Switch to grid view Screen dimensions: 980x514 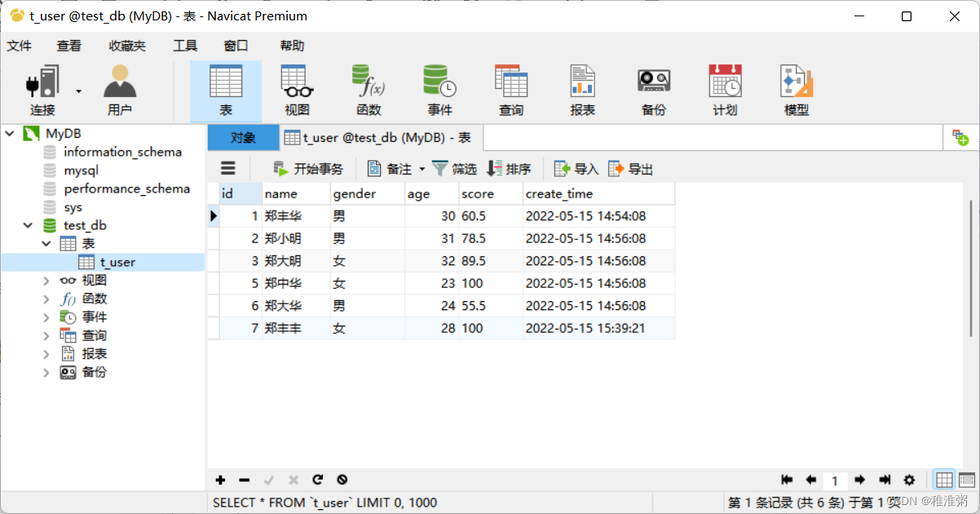click(x=944, y=480)
